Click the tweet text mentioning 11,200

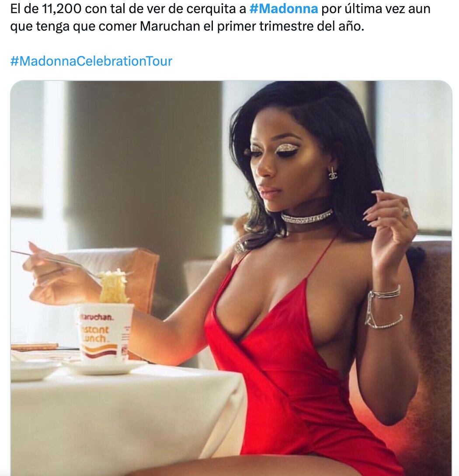coord(220,17)
